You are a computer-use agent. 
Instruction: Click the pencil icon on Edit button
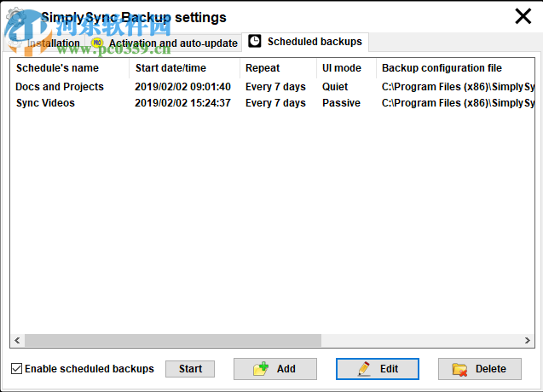pos(364,369)
